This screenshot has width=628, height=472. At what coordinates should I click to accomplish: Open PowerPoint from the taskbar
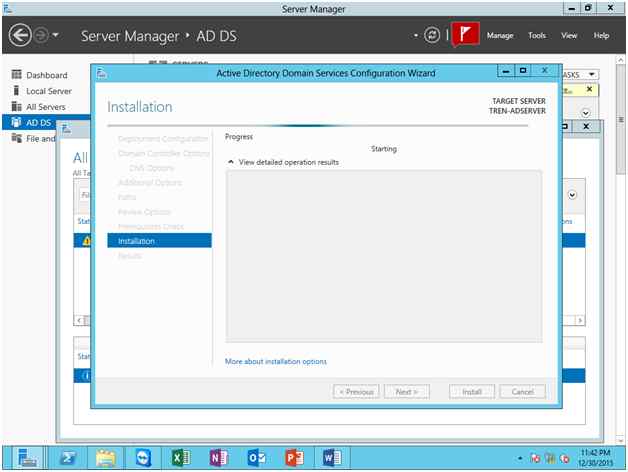pos(294,458)
